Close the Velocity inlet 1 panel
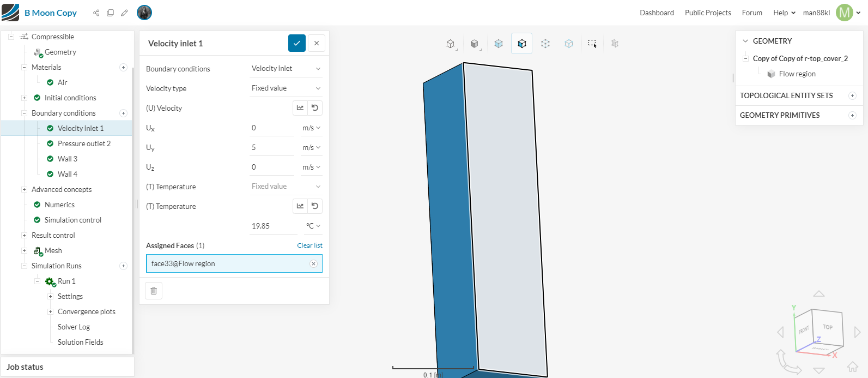This screenshot has width=868, height=378. [x=317, y=43]
